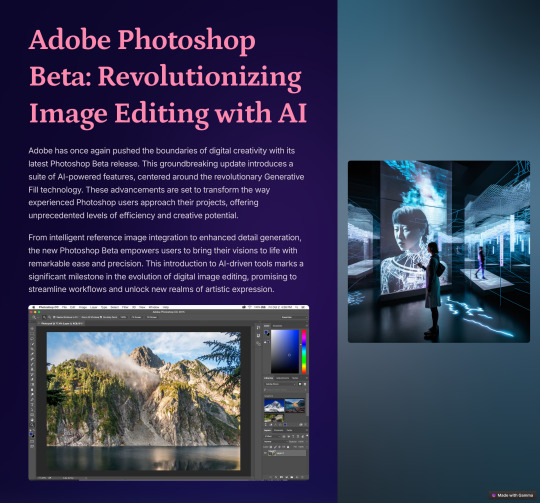Screen dimensions: 540x503
Task: Switch to the Swatches tab
Action: [278, 326]
